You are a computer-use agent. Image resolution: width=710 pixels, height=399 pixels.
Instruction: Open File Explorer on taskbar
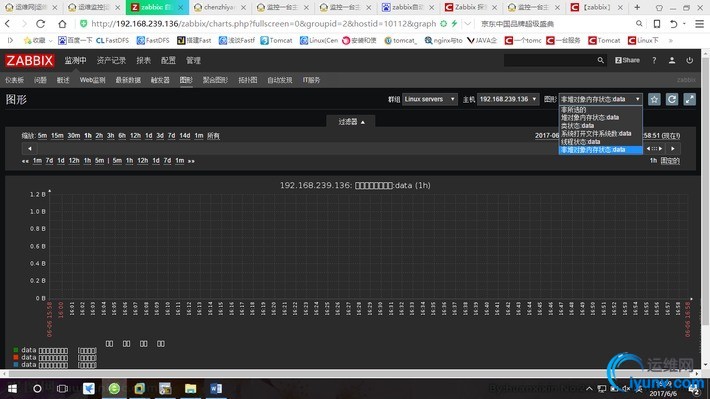[x=191, y=389]
